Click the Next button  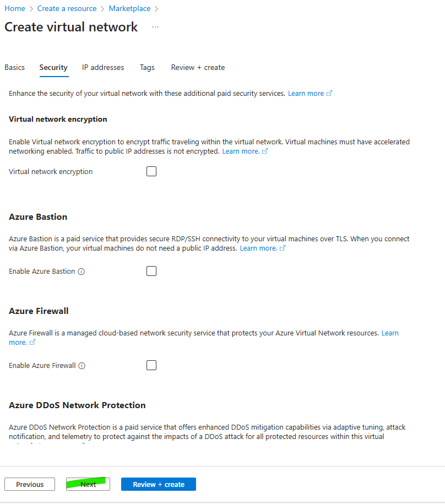coord(88,484)
